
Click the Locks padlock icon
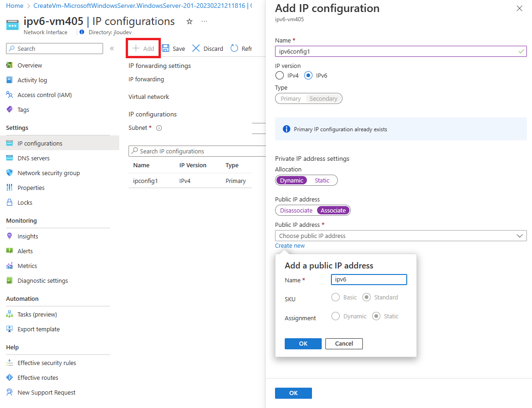point(10,202)
